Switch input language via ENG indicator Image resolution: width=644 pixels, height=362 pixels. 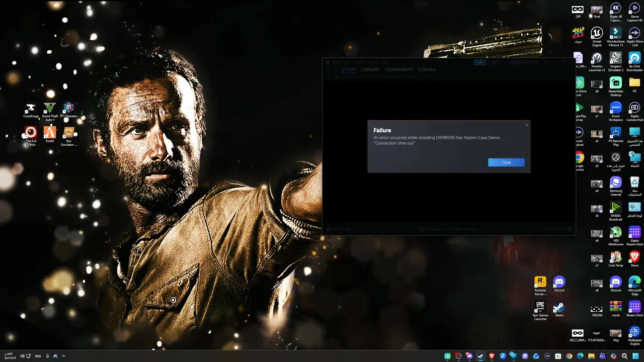38,356
